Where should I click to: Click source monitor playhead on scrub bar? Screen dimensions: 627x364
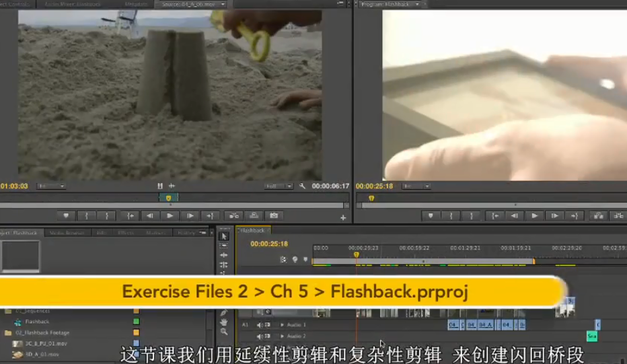point(168,198)
